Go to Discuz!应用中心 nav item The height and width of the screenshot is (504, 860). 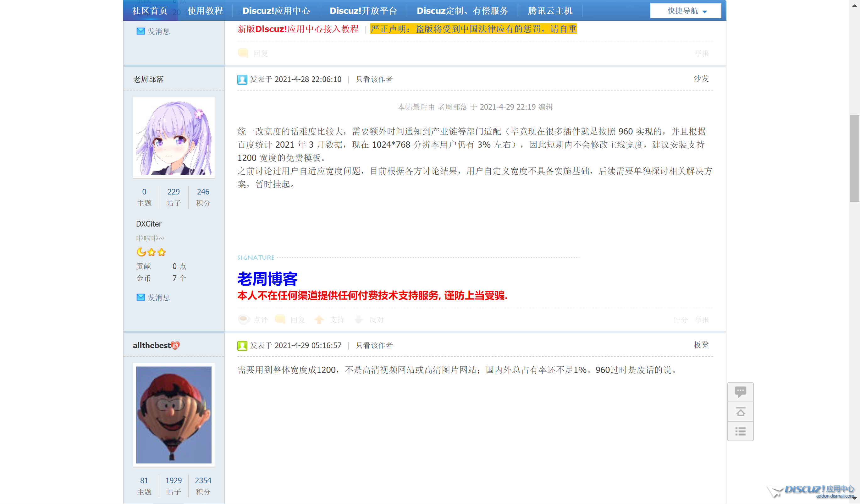(276, 11)
